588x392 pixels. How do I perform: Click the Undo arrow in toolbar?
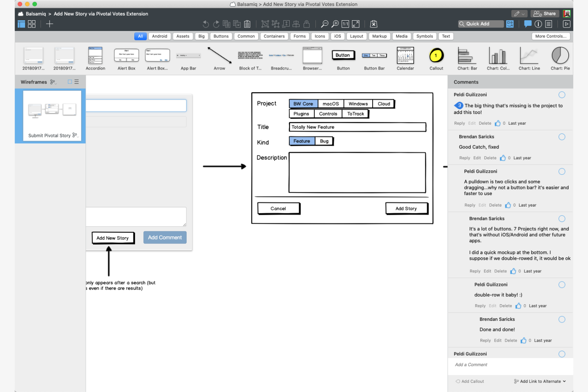pos(206,24)
